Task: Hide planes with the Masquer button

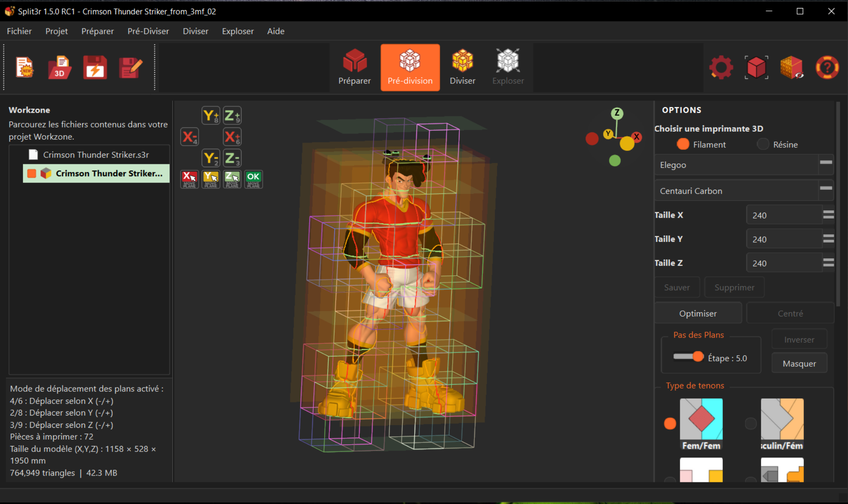Action: click(799, 363)
